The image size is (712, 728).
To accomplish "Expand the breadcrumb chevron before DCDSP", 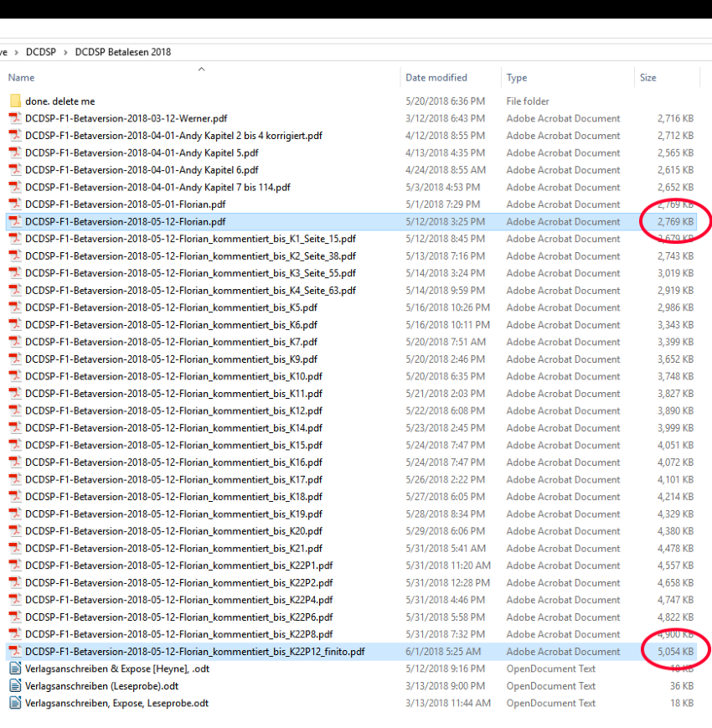I will [x=16, y=52].
